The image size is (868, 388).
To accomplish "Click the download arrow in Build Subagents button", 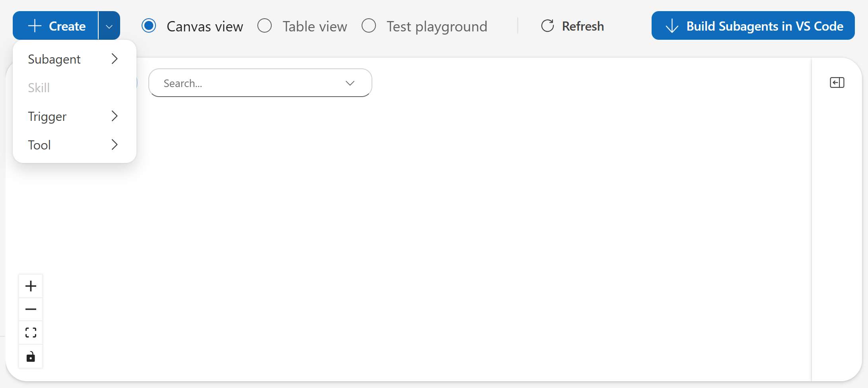I will pyautogui.click(x=671, y=25).
